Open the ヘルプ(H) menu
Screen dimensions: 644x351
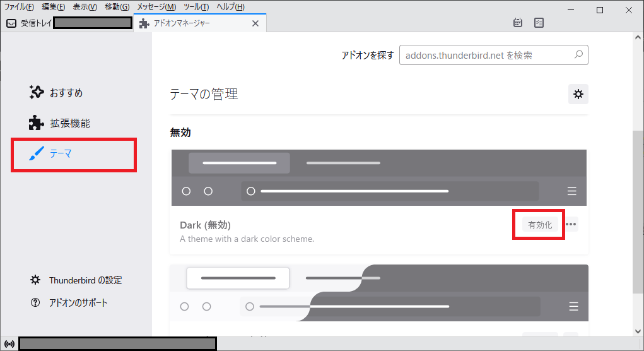[x=230, y=6]
